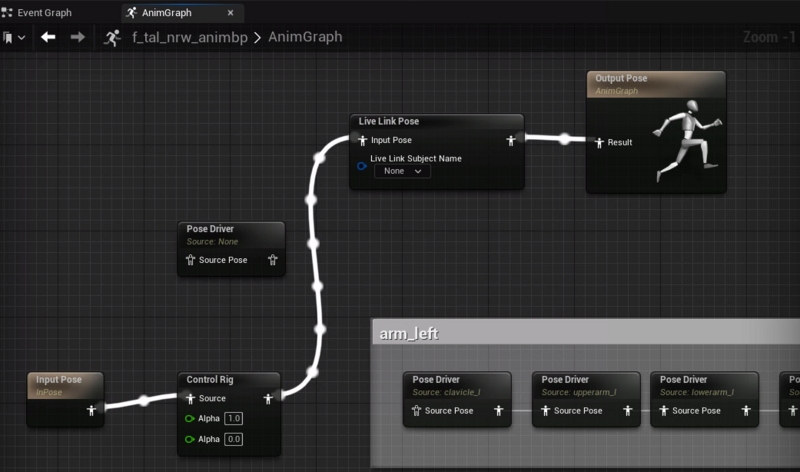This screenshot has width=800, height=472.
Task: Click the Alpha 1.0 value field
Action: (x=233, y=418)
